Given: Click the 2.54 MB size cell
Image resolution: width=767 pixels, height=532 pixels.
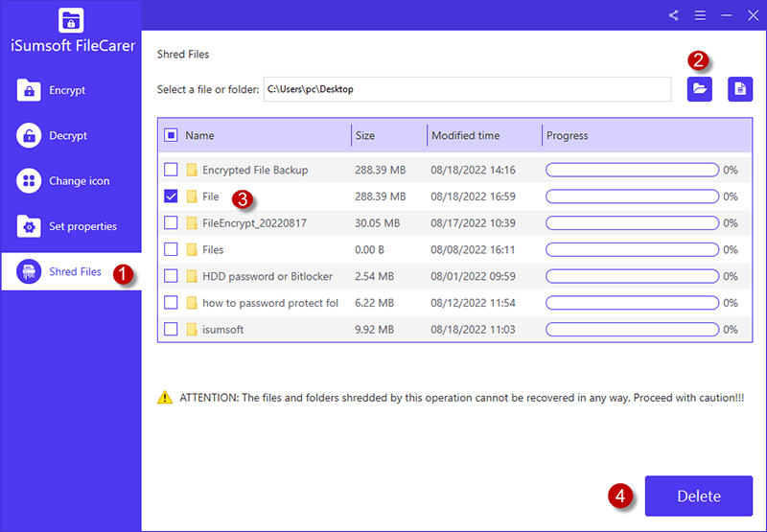Looking at the screenshot, I should click(x=374, y=276).
